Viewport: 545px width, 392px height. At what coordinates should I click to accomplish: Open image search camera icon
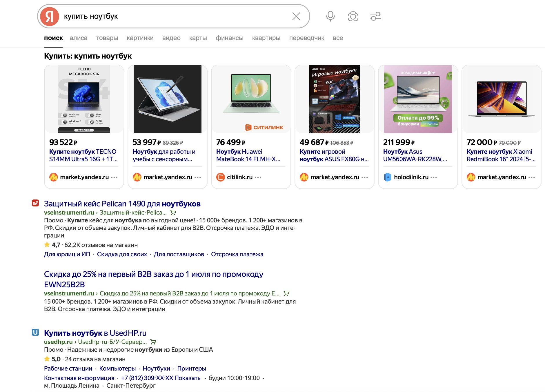tap(353, 17)
